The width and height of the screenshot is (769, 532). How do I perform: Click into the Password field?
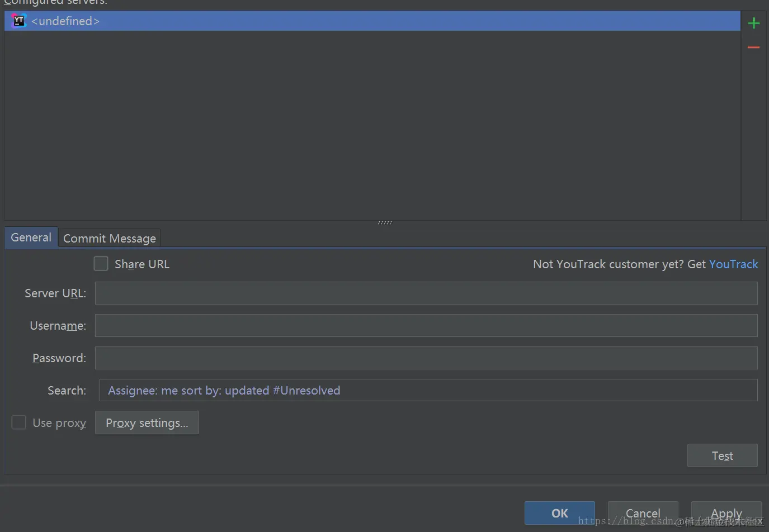tap(426, 358)
